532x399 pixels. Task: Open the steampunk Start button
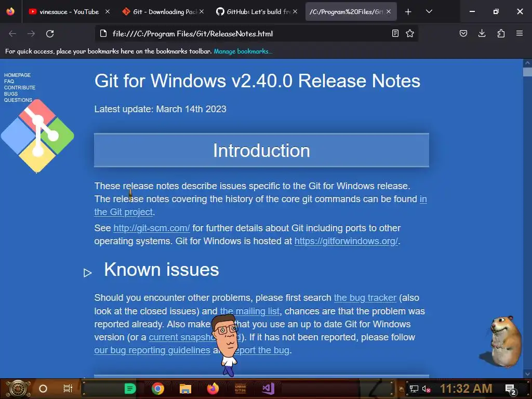click(18, 389)
